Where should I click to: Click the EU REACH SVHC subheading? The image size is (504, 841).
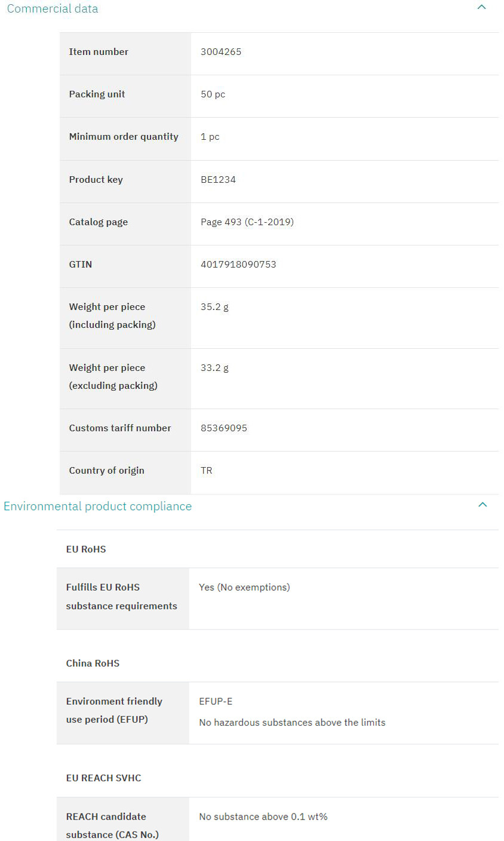point(103,778)
